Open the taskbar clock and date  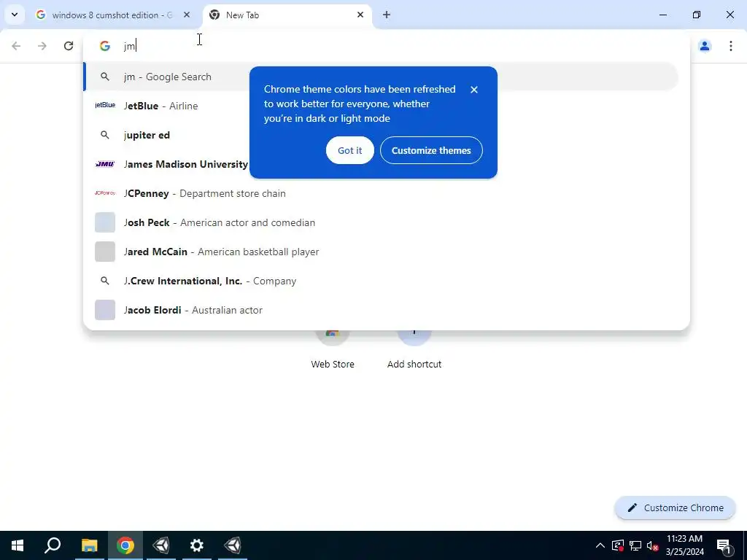click(684, 545)
